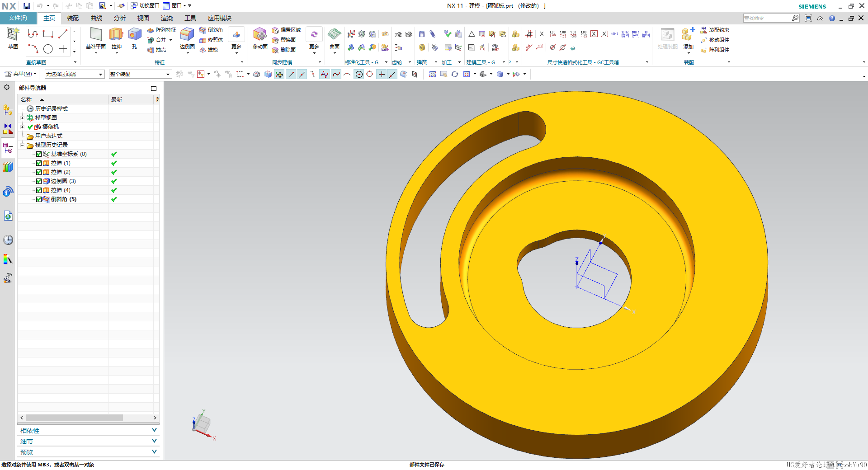Image resolution: width=868 pixels, height=470 pixels.
Task: Select the circle sketch tool
Action: [x=48, y=49]
